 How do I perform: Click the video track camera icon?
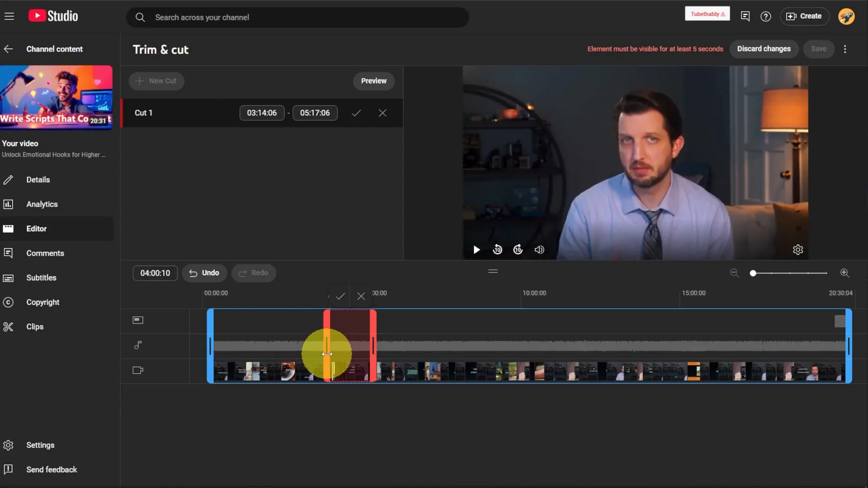138,370
